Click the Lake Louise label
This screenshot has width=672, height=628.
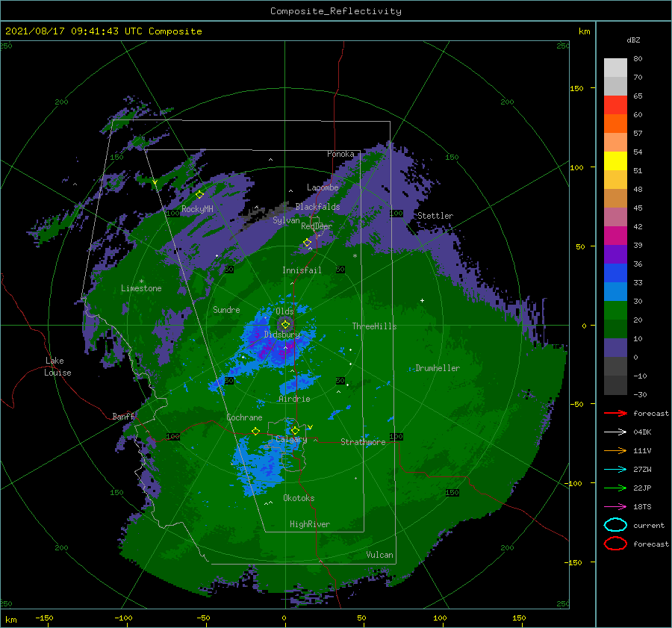point(57,367)
